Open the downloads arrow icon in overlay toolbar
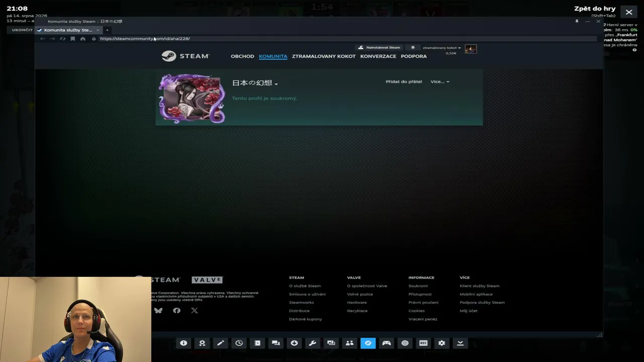Screen dimensions: 644x362 pyautogui.click(x=294, y=343)
